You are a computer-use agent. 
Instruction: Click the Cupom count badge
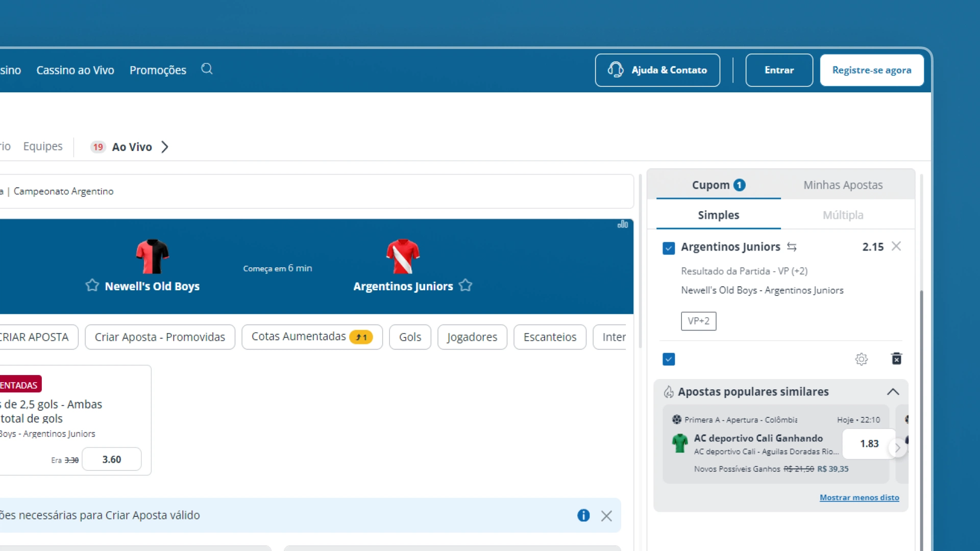(740, 185)
